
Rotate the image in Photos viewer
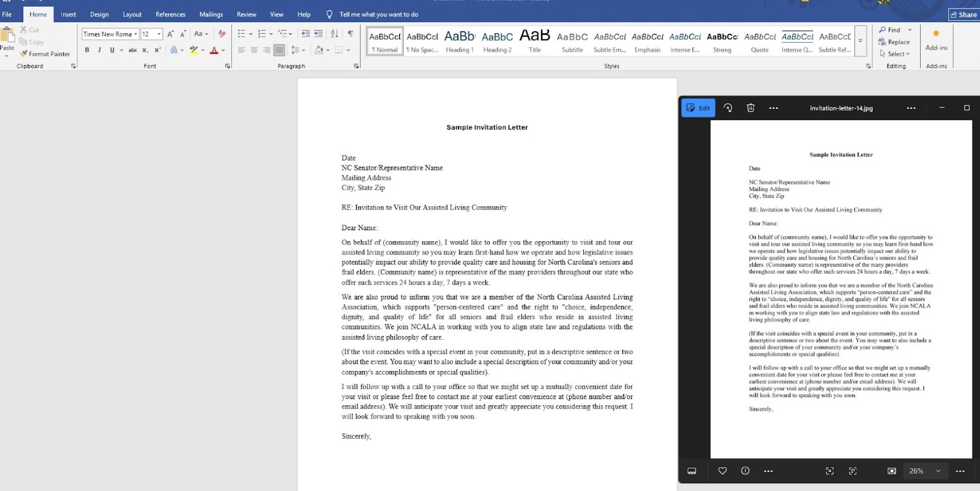[728, 108]
